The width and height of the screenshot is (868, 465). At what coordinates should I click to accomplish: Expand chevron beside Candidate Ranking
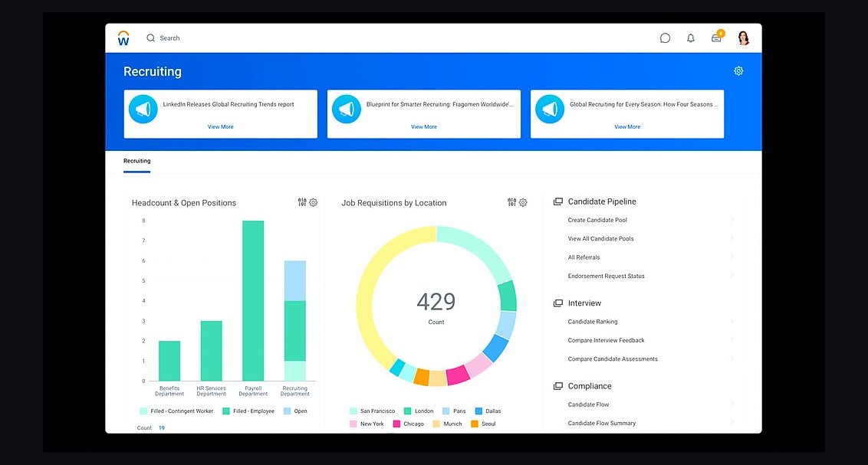tap(732, 321)
